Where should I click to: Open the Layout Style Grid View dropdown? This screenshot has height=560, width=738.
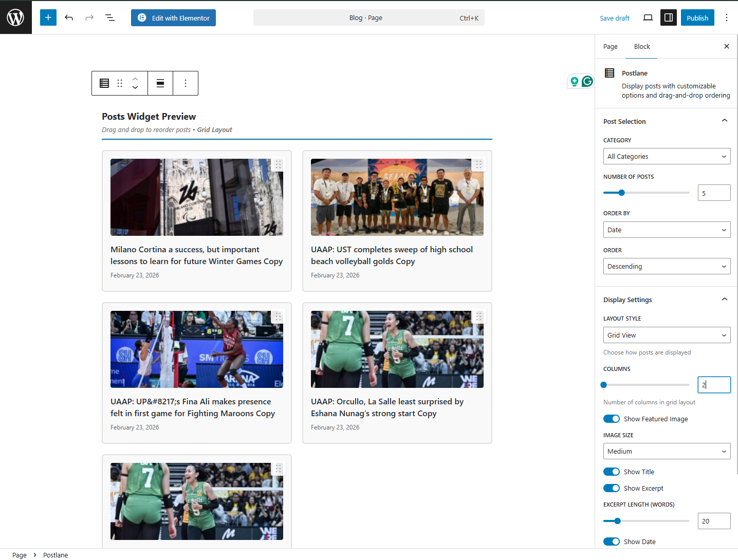pyautogui.click(x=667, y=335)
